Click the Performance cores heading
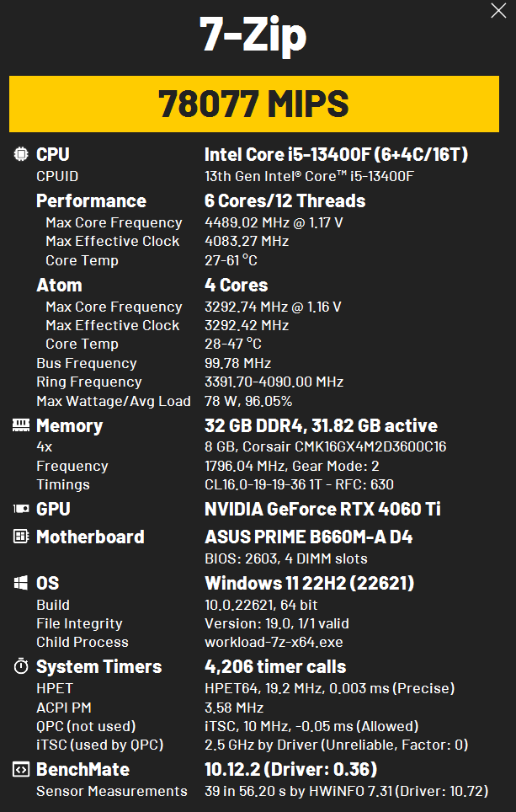Image resolution: width=516 pixels, height=812 pixels. pos(91,201)
